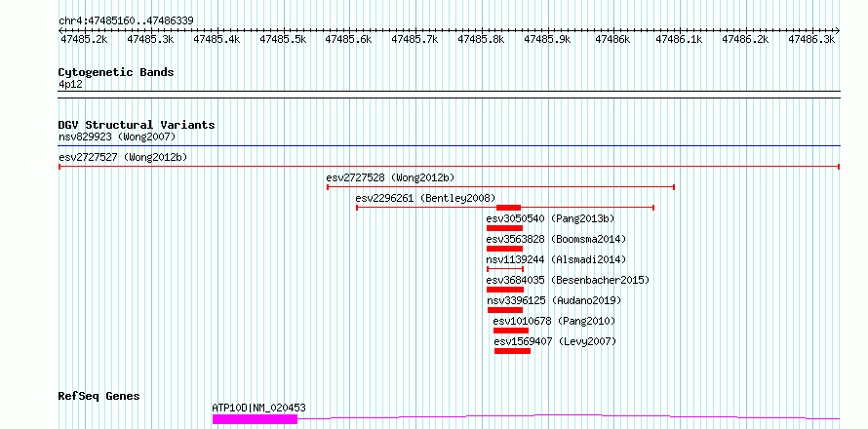Viewport: 868px width, 429px height.
Task: Open the Cytogenetic Bands track title
Action: [x=116, y=72]
